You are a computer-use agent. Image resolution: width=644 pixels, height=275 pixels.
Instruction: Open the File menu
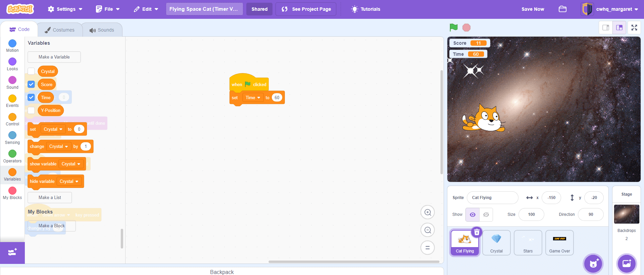[x=108, y=9]
